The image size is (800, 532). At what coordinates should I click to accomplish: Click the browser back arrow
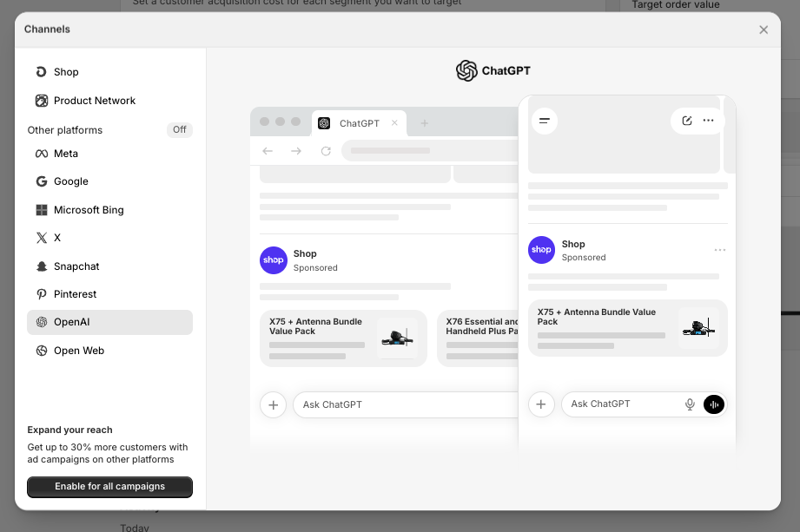coord(268,151)
